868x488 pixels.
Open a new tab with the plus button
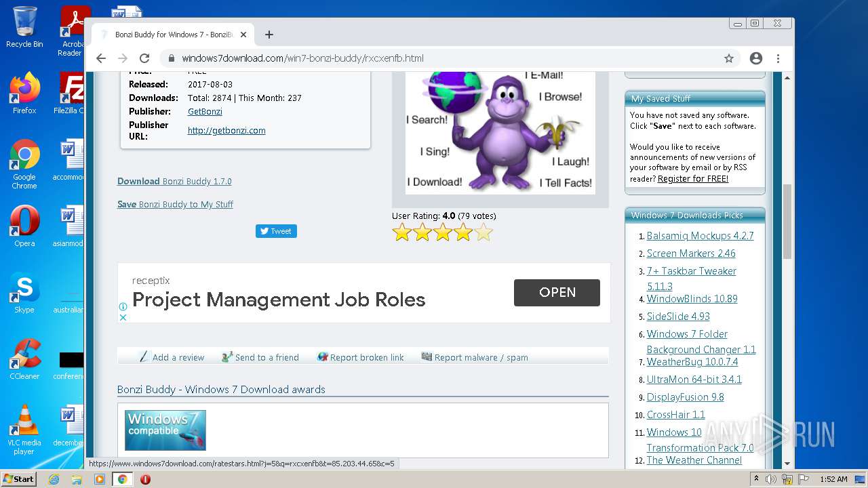tap(269, 35)
